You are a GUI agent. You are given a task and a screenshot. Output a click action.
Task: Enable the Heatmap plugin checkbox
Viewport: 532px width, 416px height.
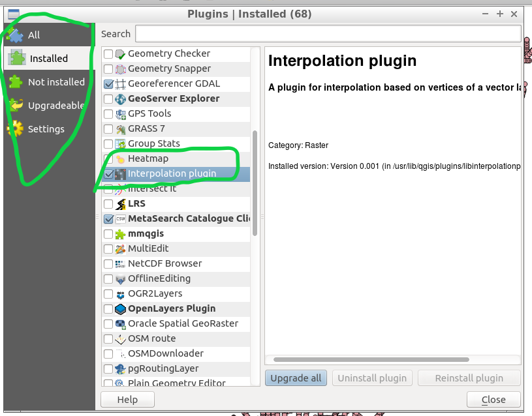(108, 159)
